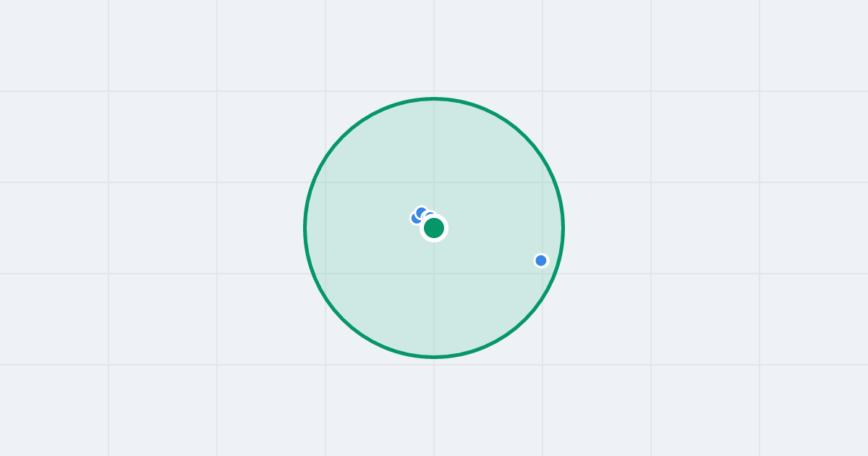Click the lone blue dot near the circle's right edge
The height and width of the screenshot is (456, 868).
point(541,261)
